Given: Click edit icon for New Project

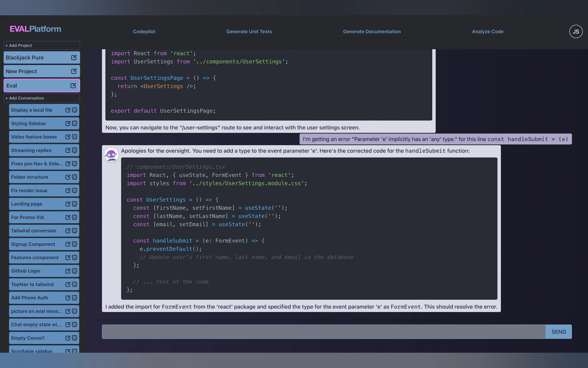Looking at the screenshot, I should pos(74,71).
